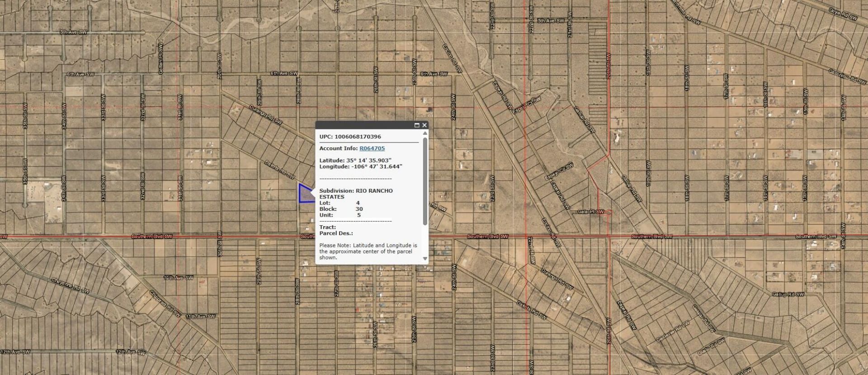Viewport: 868px width, 375px height.
Task: Click the Block value 30 in popup
Action: (359, 209)
